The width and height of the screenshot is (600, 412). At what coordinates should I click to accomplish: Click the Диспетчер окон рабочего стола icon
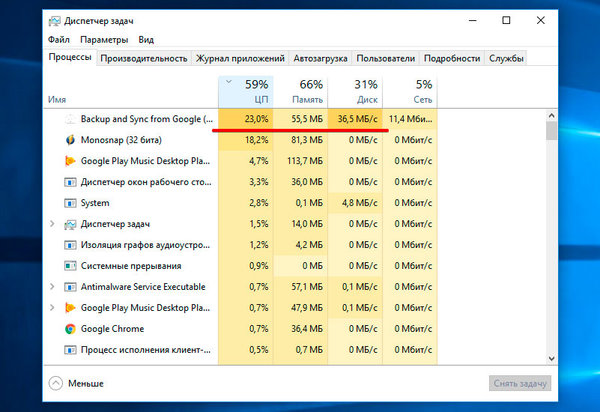point(70,182)
